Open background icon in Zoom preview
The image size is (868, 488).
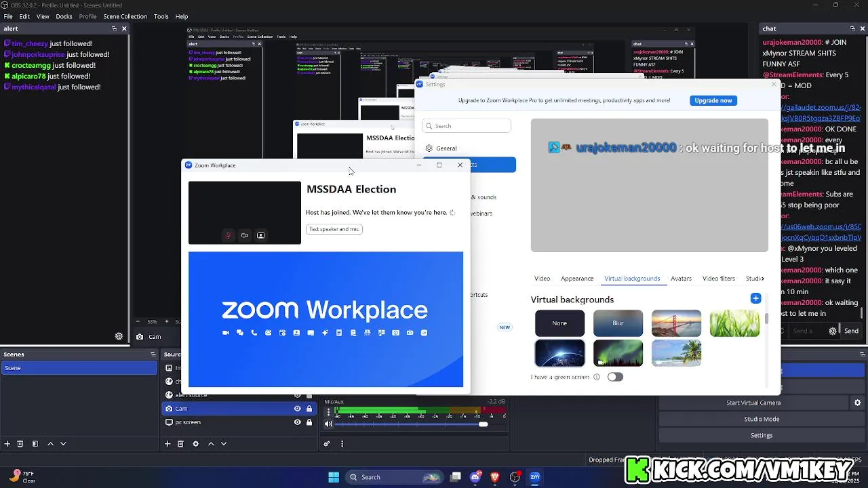coord(260,235)
